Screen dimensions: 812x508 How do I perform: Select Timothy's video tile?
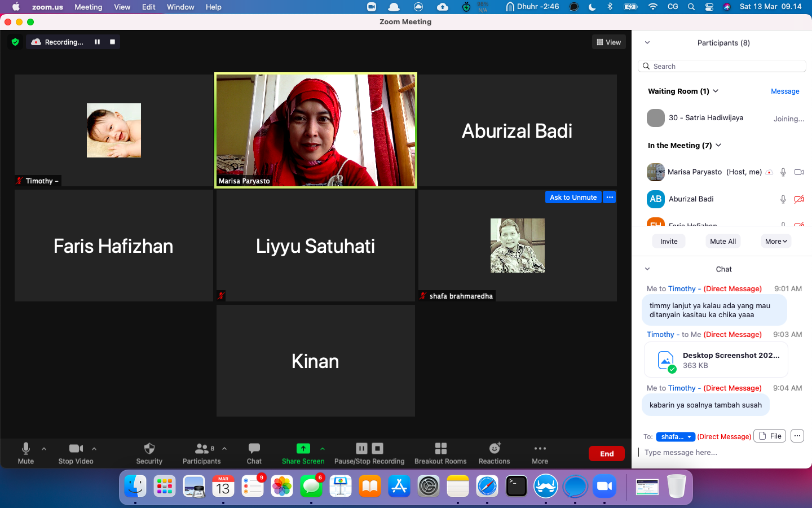114,130
